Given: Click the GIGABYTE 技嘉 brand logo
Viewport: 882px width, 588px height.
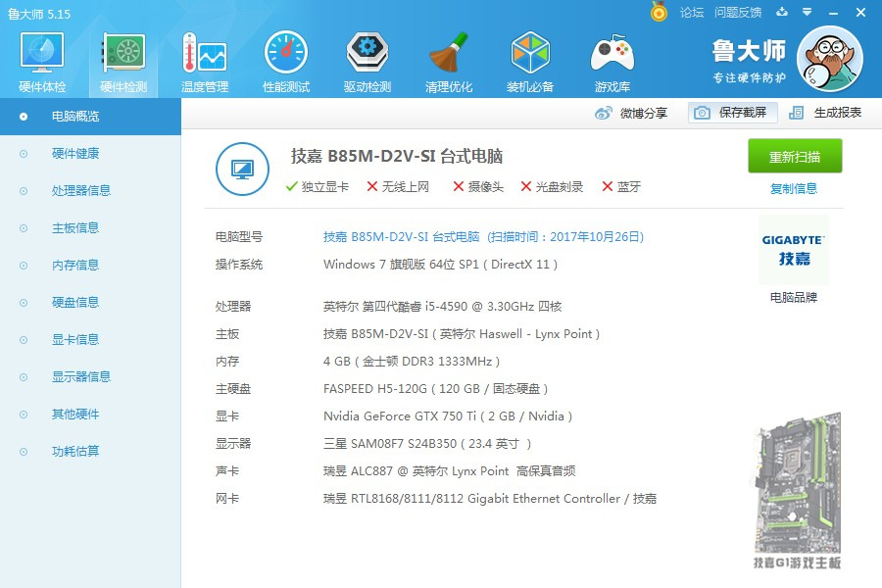Looking at the screenshot, I should pyautogui.click(x=794, y=250).
